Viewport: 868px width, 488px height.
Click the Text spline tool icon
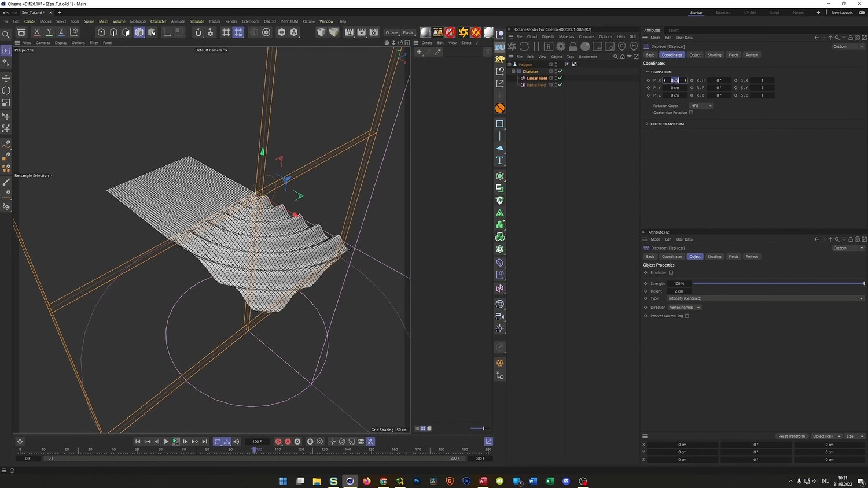(x=500, y=160)
